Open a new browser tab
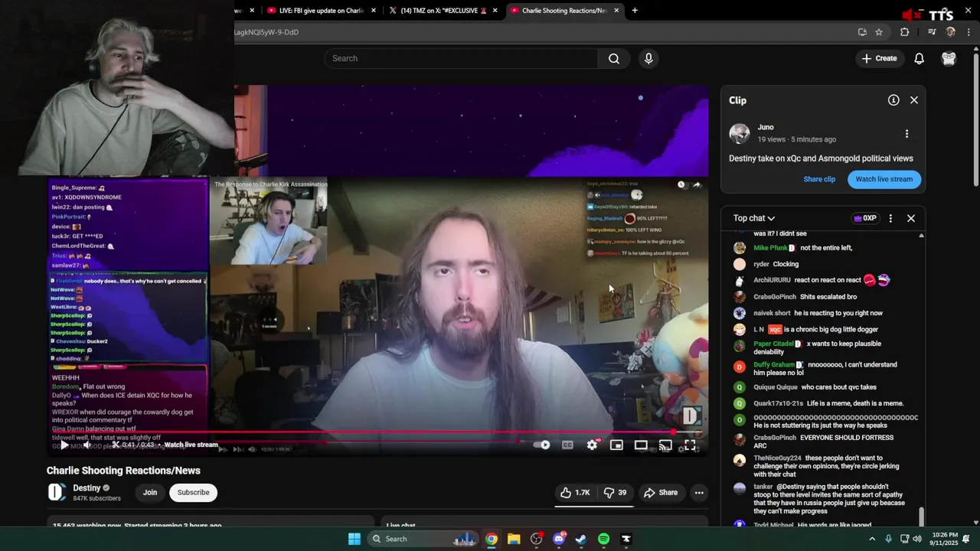 coord(635,11)
